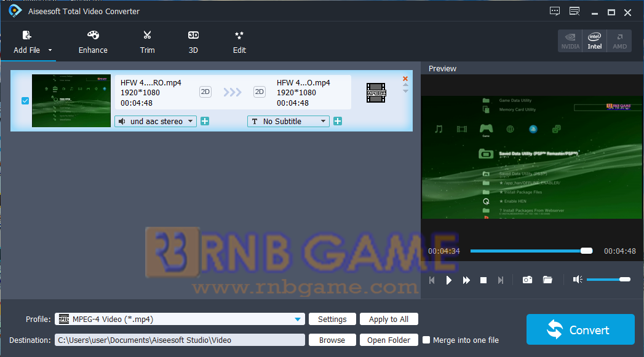
Task: Click the total duration 00:04:48 in preview
Action: (620, 251)
